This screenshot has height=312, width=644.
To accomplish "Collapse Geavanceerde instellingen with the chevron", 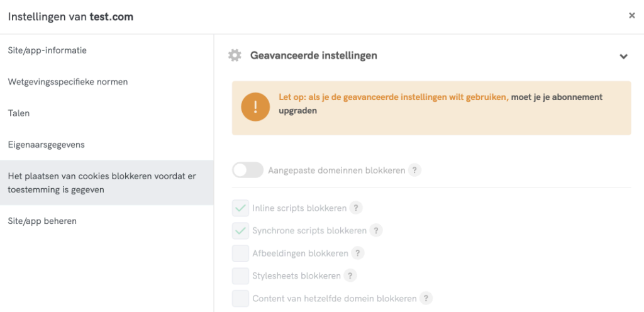I will click(623, 56).
